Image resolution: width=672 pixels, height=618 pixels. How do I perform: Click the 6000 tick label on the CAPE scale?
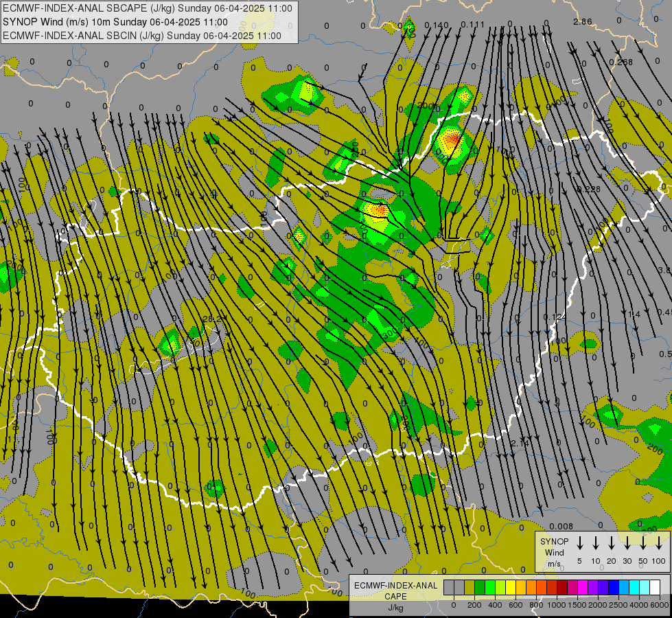coord(660,605)
